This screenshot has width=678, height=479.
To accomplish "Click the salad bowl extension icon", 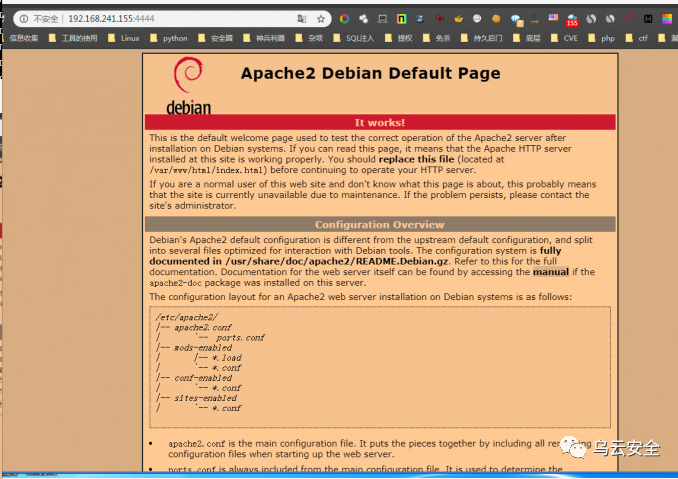I will pyautogui.click(x=458, y=19).
